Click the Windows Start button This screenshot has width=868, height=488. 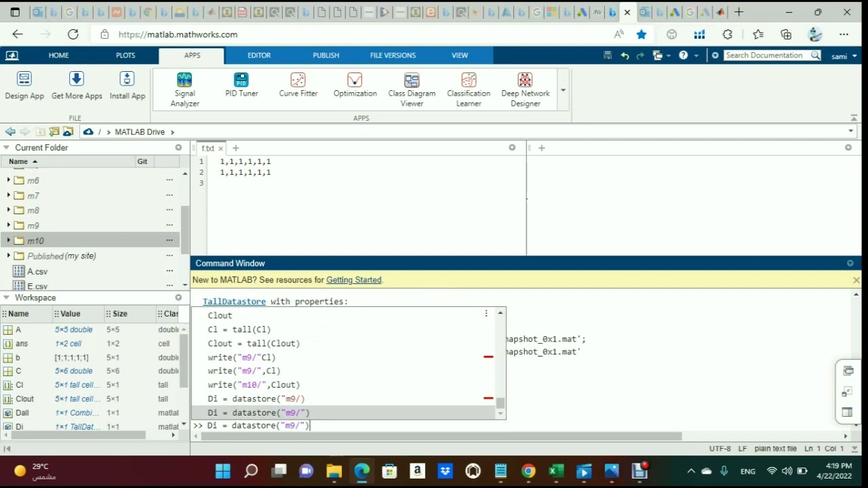[x=222, y=471]
